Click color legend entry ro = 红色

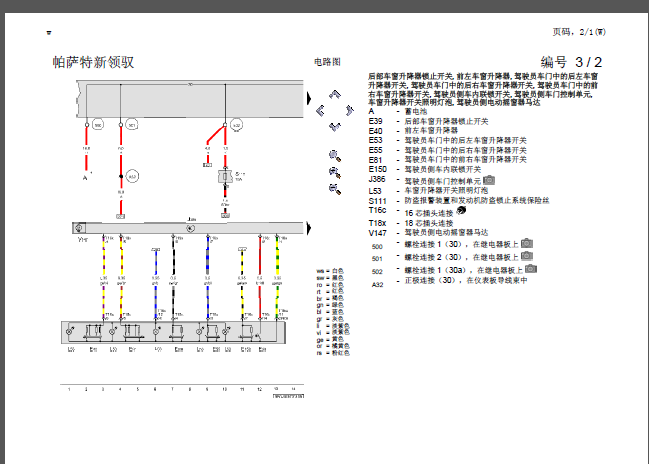click(330, 285)
